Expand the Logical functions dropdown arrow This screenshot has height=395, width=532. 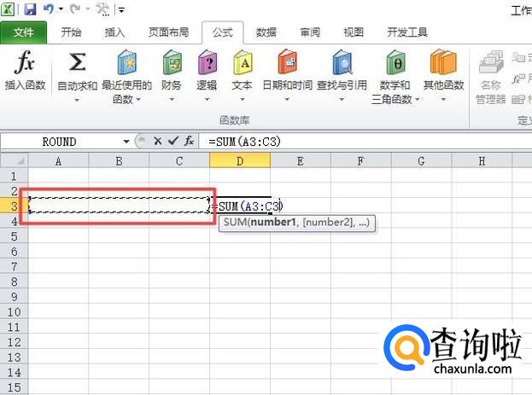207,99
